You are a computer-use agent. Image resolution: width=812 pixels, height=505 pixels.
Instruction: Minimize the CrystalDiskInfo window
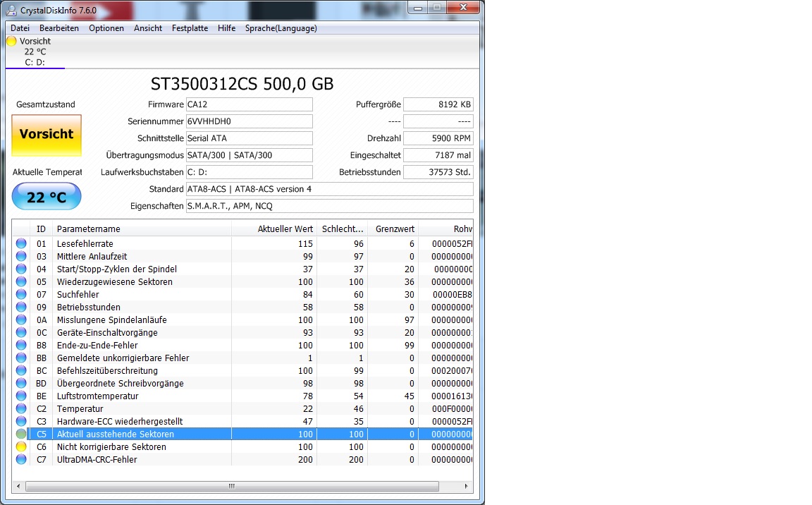click(x=418, y=7)
